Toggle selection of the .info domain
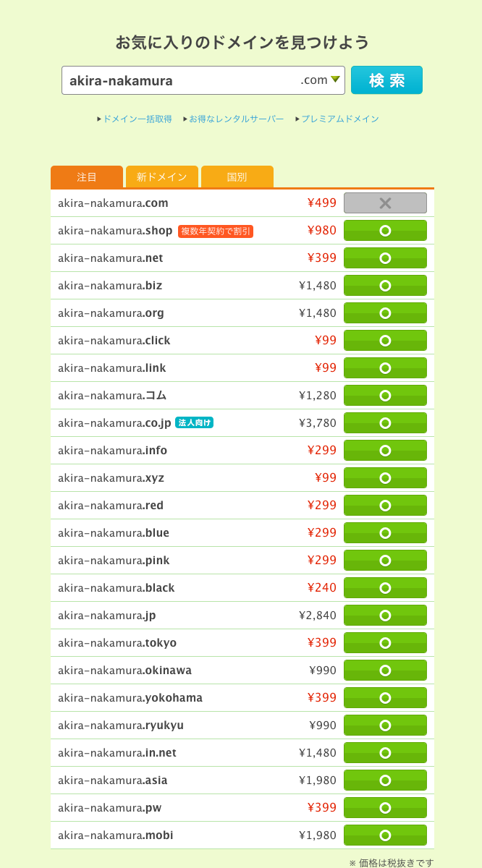The width and height of the screenshot is (482, 868). click(385, 451)
